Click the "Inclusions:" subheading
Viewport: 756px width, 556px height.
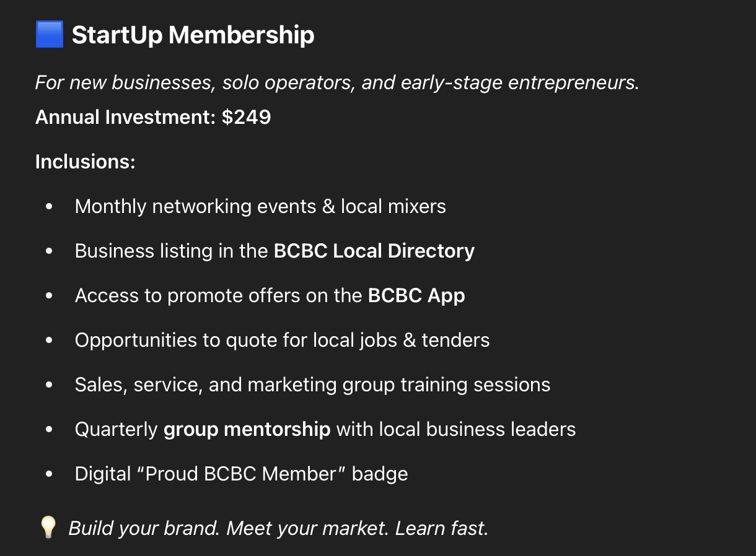coord(85,162)
